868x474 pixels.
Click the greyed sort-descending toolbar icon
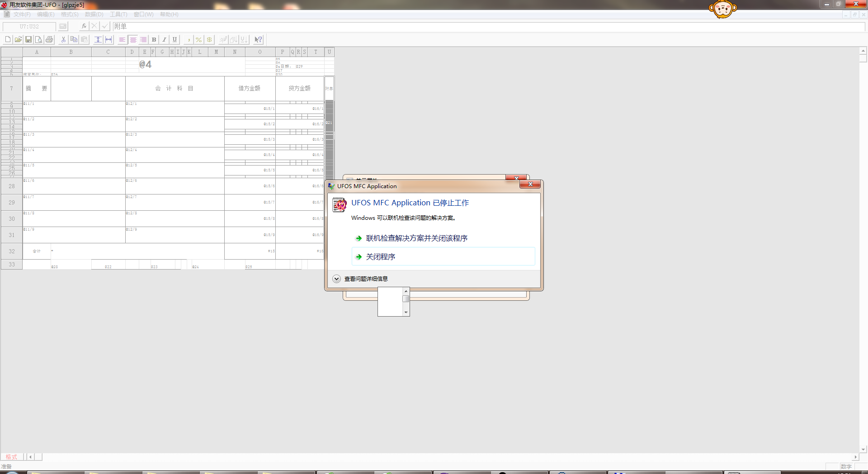pyautogui.click(x=244, y=40)
